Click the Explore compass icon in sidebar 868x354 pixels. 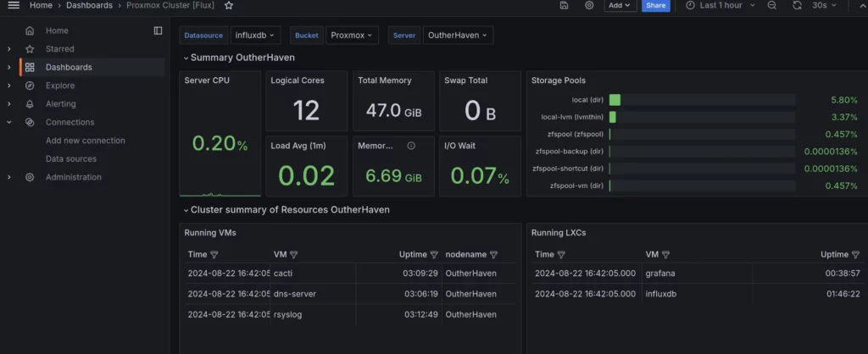click(30, 86)
